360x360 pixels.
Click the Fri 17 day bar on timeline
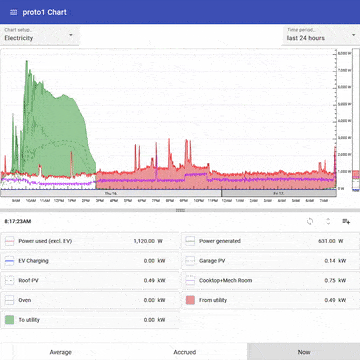click(279, 193)
